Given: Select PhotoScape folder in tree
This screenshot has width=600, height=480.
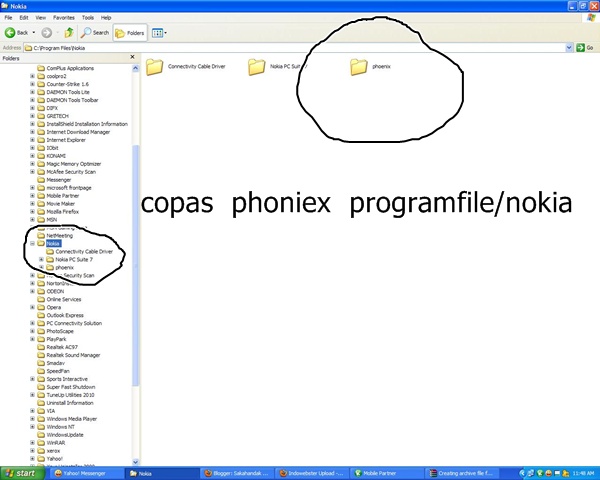Looking at the screenshot, I should point(60,331).
